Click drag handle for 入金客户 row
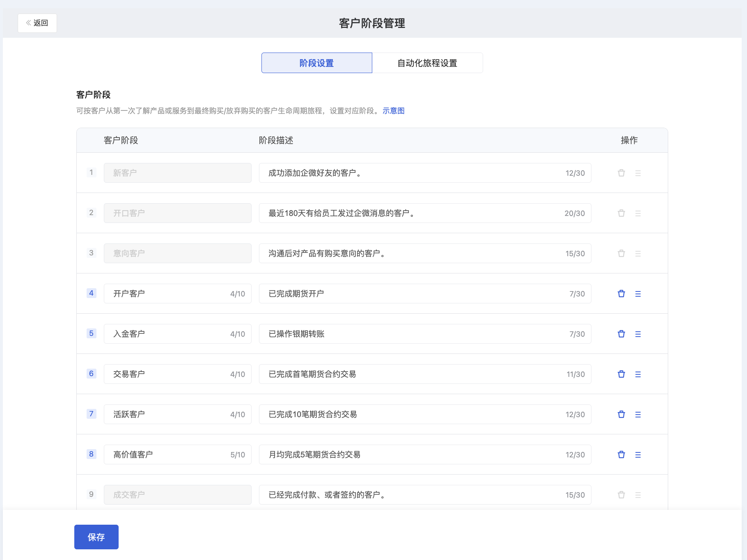Viewport: 747px width, 560px height. 638,334
